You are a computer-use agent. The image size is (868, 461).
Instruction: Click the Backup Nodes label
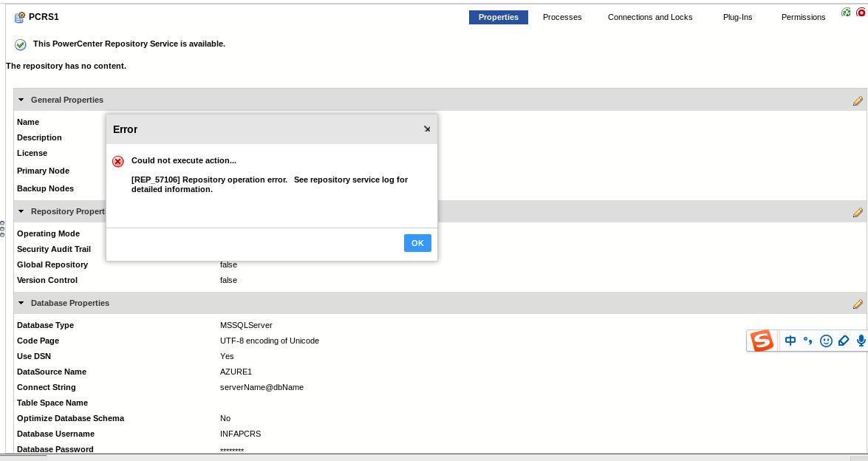45,188
